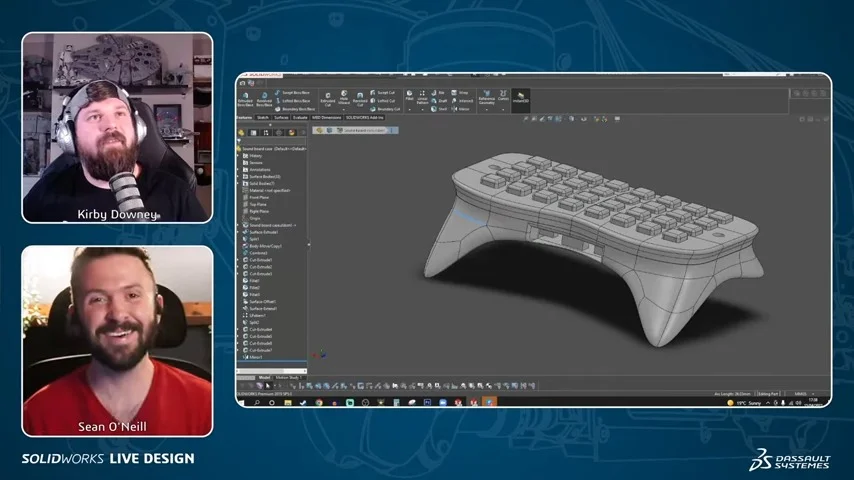Choose the Wrap tool
This screenshot has width=854, height=480.
coord(460,93)
